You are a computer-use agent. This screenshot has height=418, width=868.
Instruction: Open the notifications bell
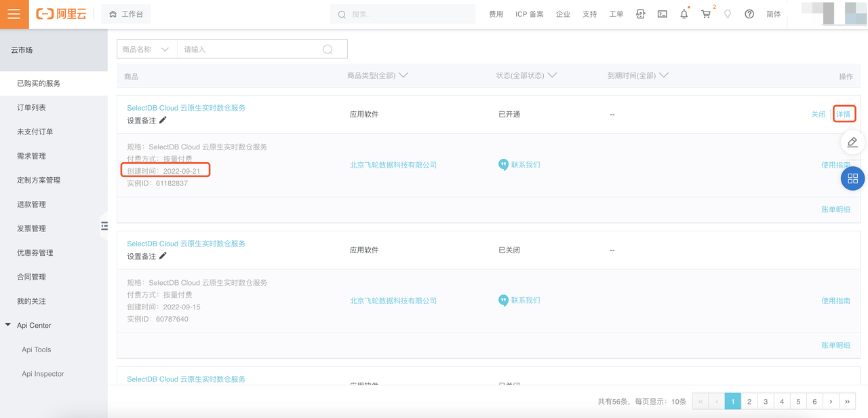(684, 14)
